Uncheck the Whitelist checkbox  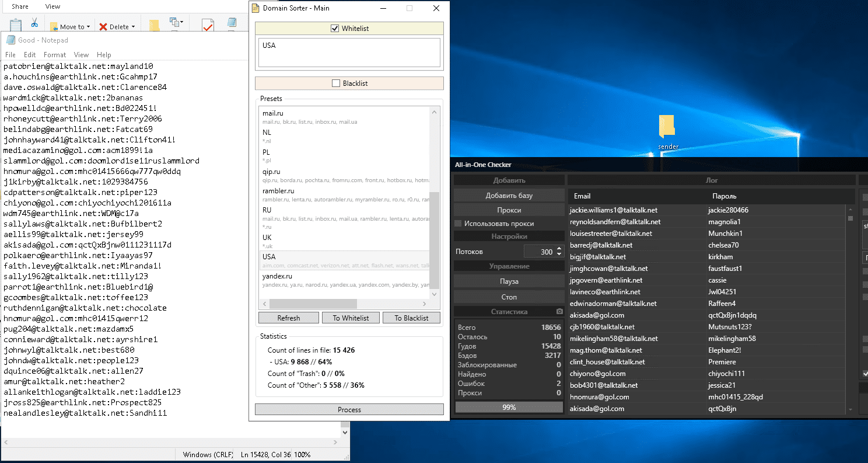(x=335, y=29)
